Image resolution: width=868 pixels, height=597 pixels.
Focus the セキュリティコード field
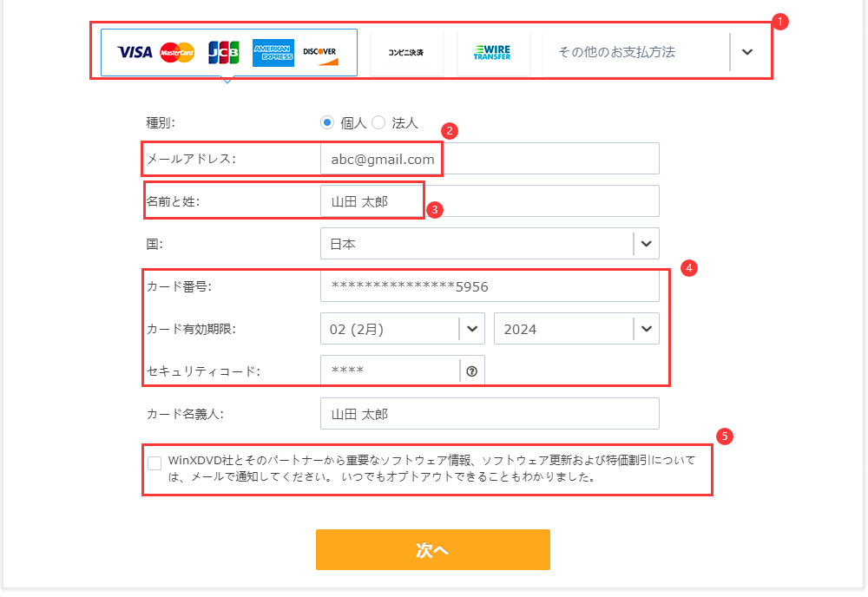pyautogui.click(x=390, y=371)
